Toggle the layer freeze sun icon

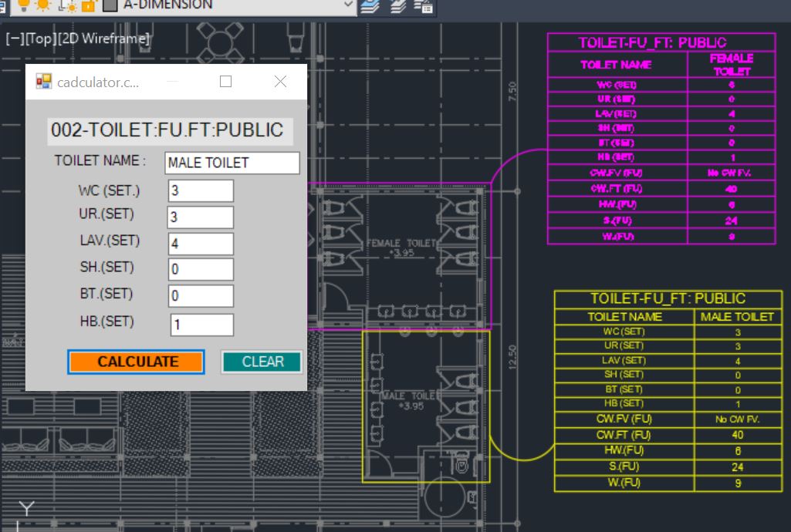tap(42, 5)
